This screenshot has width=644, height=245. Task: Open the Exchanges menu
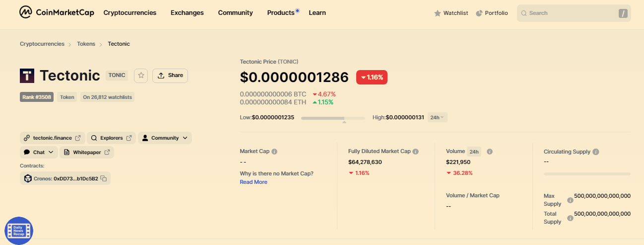[x=187, y=13]
